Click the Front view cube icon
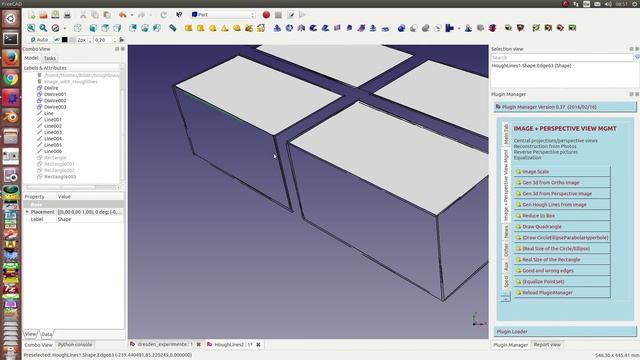Viewport: 640px width, 360px height. point(93,28)
